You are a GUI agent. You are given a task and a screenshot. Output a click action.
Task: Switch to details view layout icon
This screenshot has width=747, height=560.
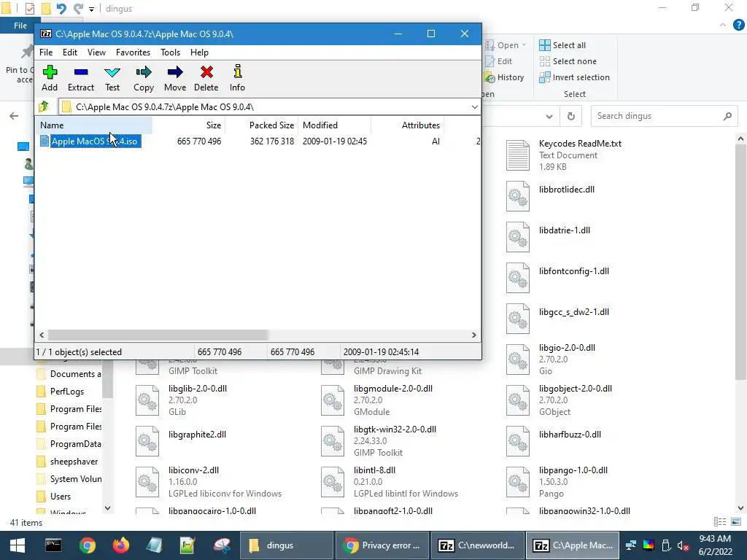(720, 522)
